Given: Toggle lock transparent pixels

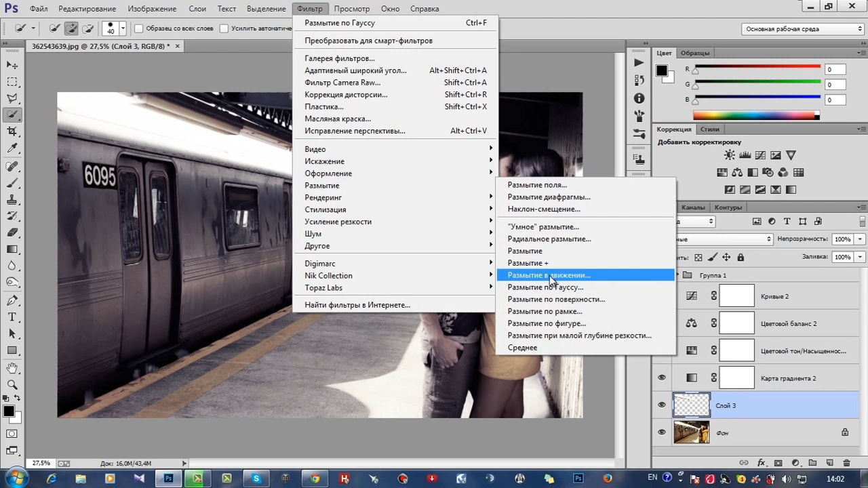Looking at the screenshot, I should tap(698, 258).
